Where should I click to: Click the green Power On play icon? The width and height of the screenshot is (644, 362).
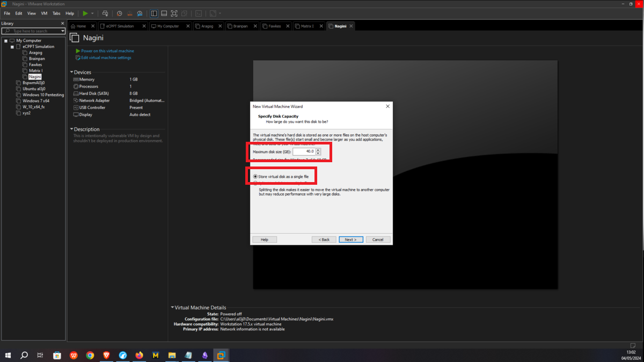pos(85,13)
